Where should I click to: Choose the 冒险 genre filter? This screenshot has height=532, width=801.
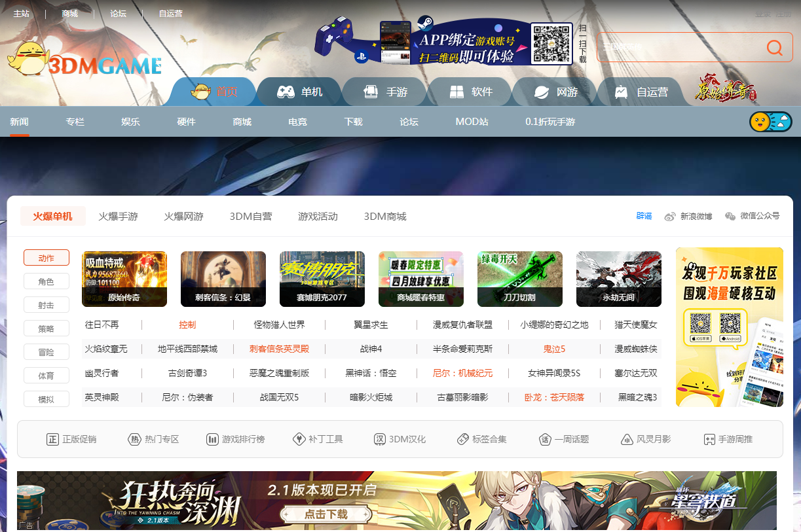[x=47, y=352]
